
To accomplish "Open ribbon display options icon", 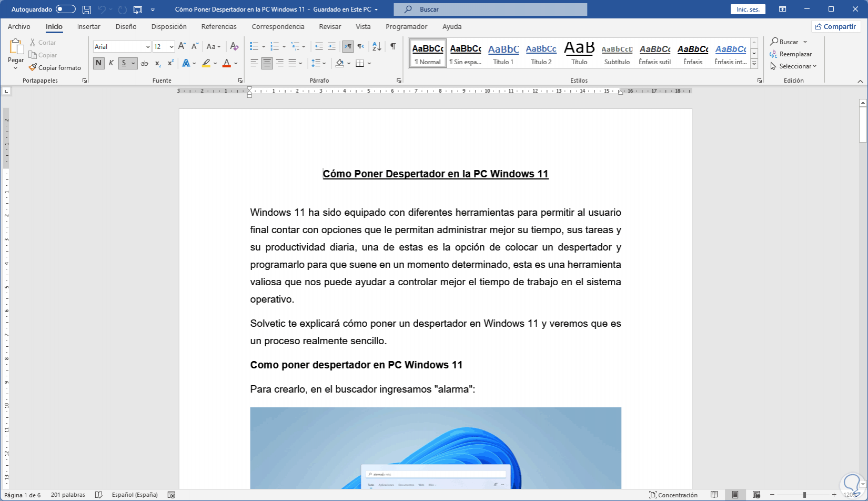I will point(783,9).
